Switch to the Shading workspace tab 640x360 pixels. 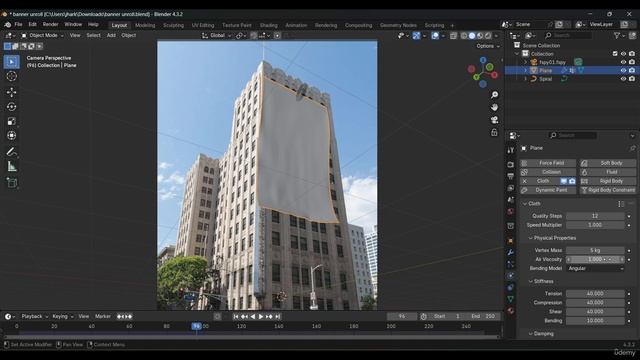[x=268, y=25]
